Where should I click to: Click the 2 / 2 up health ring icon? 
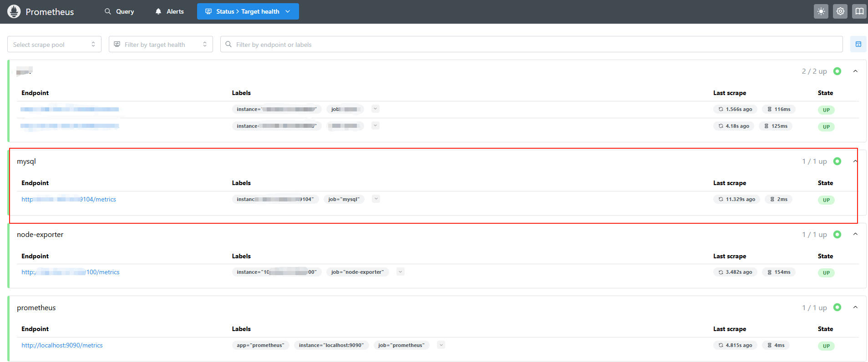837,71
